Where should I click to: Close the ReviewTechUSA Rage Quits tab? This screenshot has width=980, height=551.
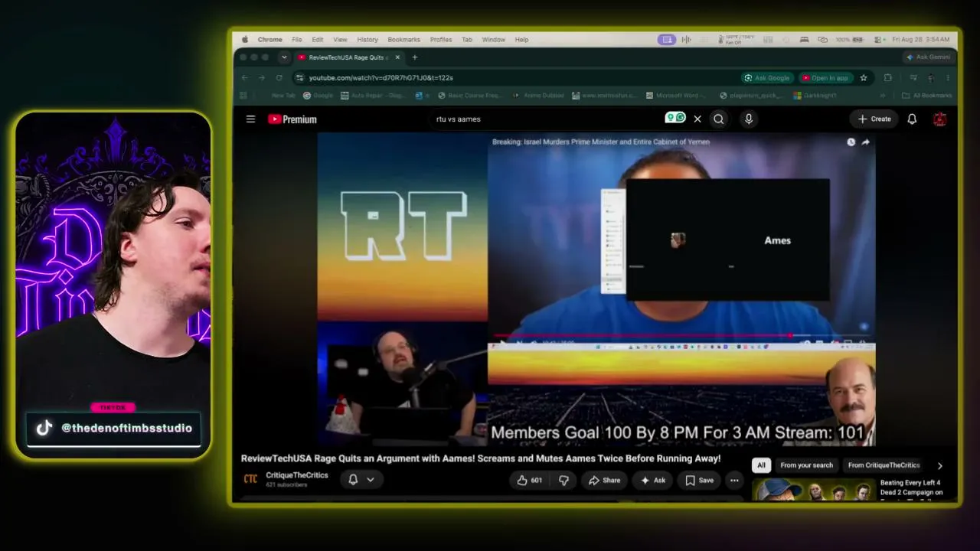(397, 57)
